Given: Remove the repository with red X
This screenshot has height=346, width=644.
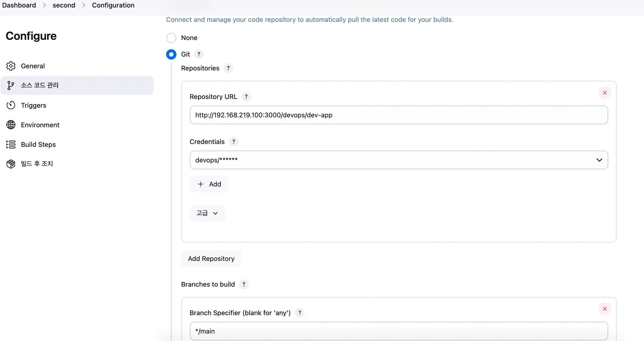Looking at the screenshot, I should coord(605,93).
